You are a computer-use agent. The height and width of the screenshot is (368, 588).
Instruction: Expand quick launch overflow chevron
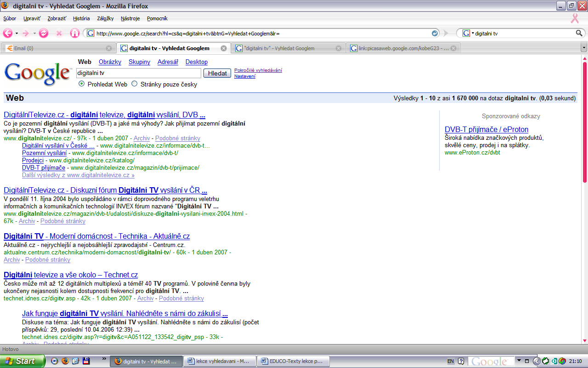tap(104, 358)
